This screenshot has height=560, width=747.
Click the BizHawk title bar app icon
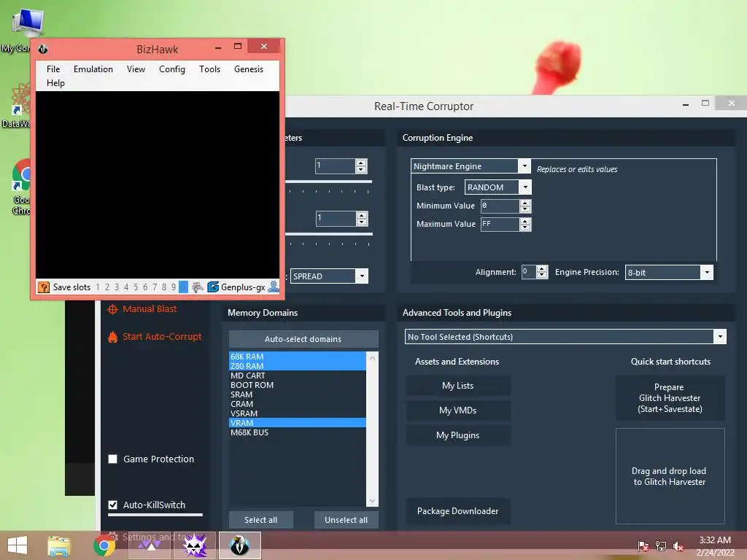[43, 49]
